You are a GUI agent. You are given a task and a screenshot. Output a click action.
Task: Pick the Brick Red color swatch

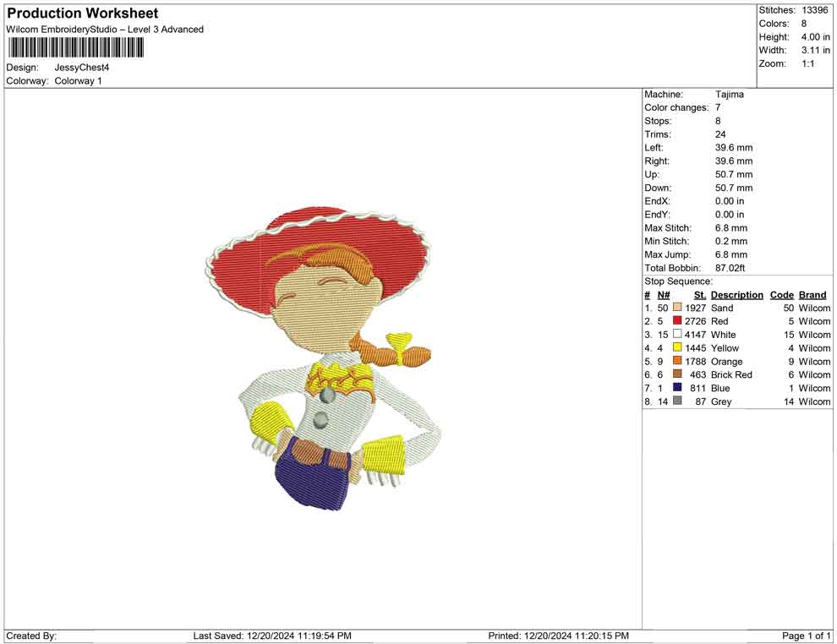(x=677, y=374)
